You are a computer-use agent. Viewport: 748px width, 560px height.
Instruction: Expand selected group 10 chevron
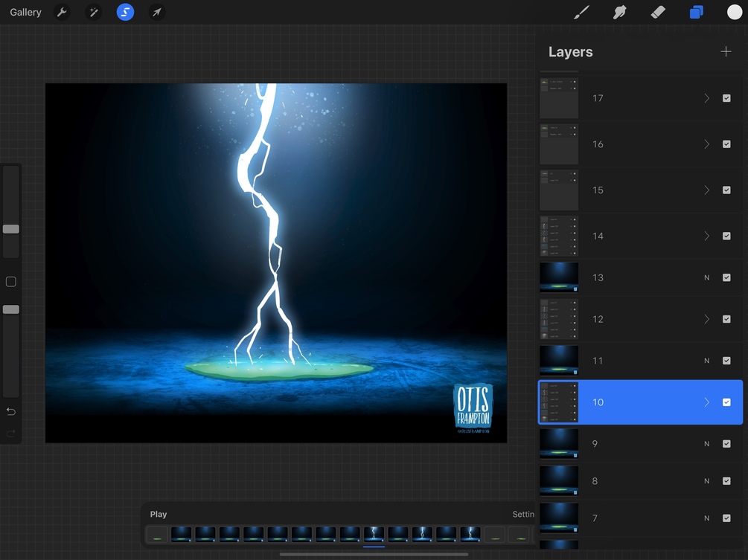(x=706, y=402)
